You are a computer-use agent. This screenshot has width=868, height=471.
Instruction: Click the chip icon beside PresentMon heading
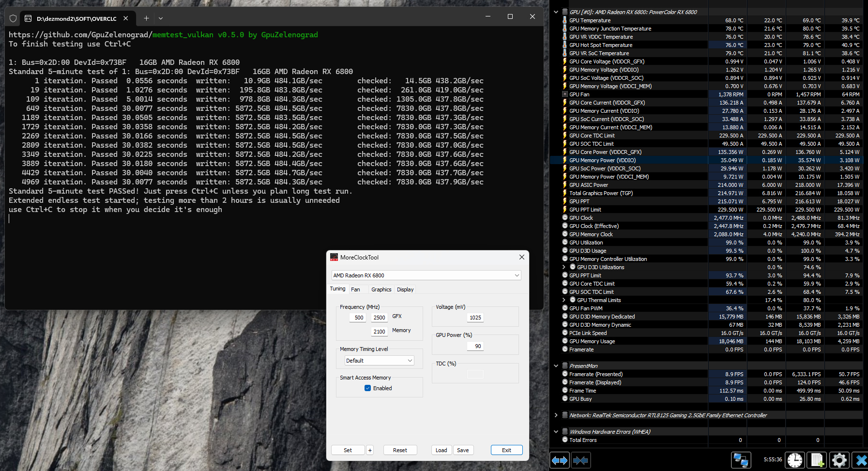click(x=564, y=366)
